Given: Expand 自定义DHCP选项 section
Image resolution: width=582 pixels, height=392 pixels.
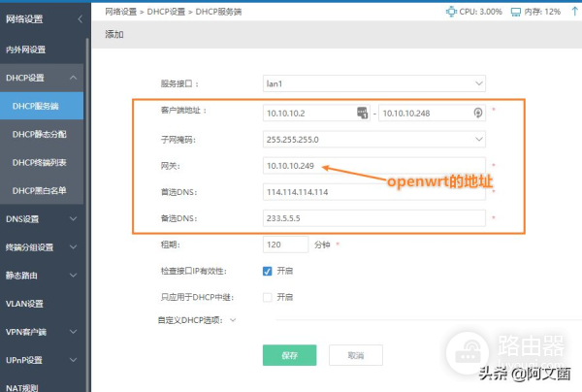Looking at the screenshot, I should (233, 320).
